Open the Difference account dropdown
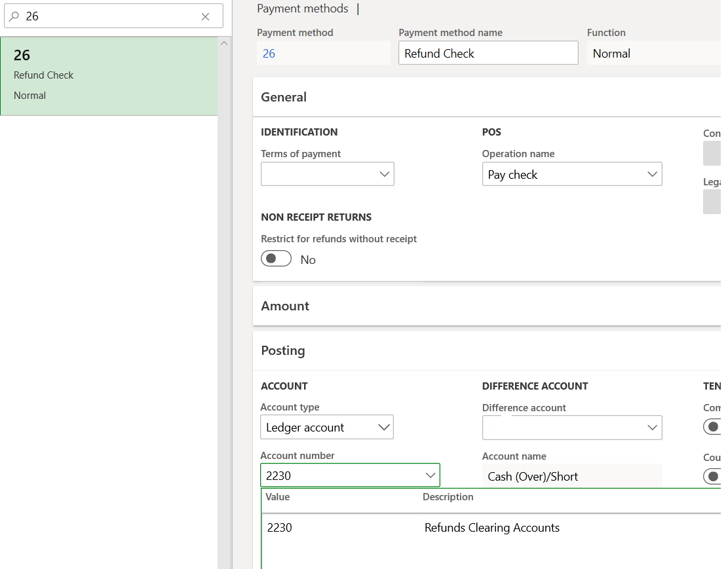The image size is (728, 569). point(652,427)
